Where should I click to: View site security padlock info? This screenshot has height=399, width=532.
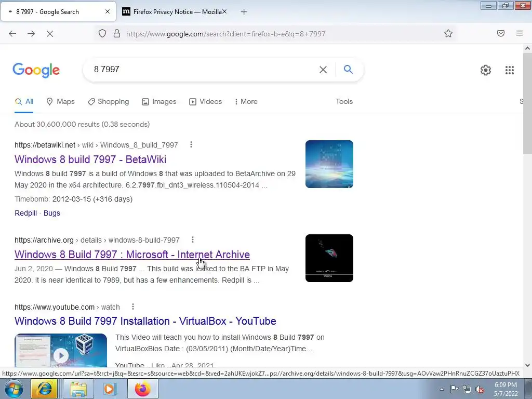(x=117, y=34)
